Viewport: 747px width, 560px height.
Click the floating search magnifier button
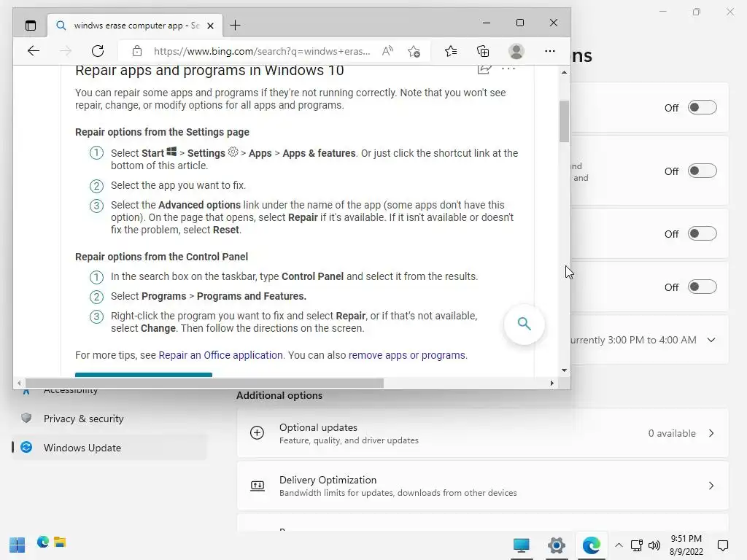coord(524,324)
